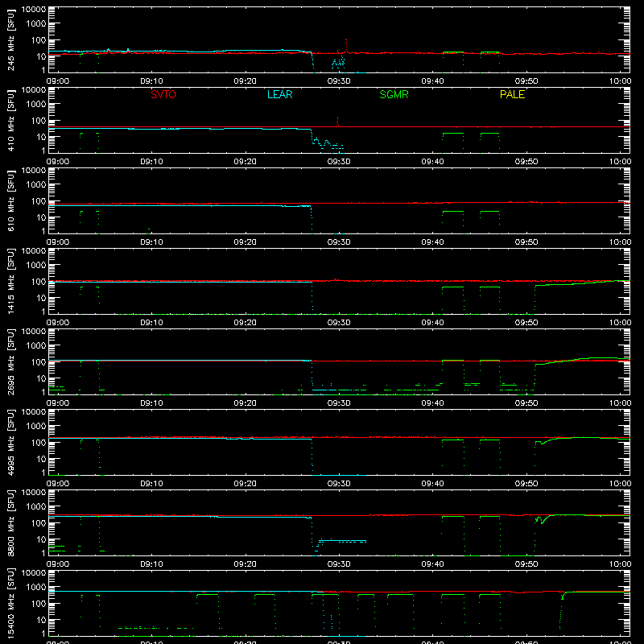The image size is (644, 644).
Task: Click the 100 y-axis label of 2695 MHz panel
Action: [x=39, y=361]
